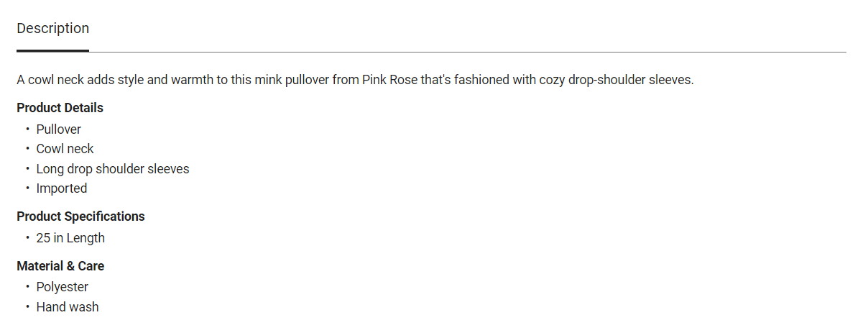868x333 pixels.
Task: Click the Cowl neck list item
Action: point(65,149)
